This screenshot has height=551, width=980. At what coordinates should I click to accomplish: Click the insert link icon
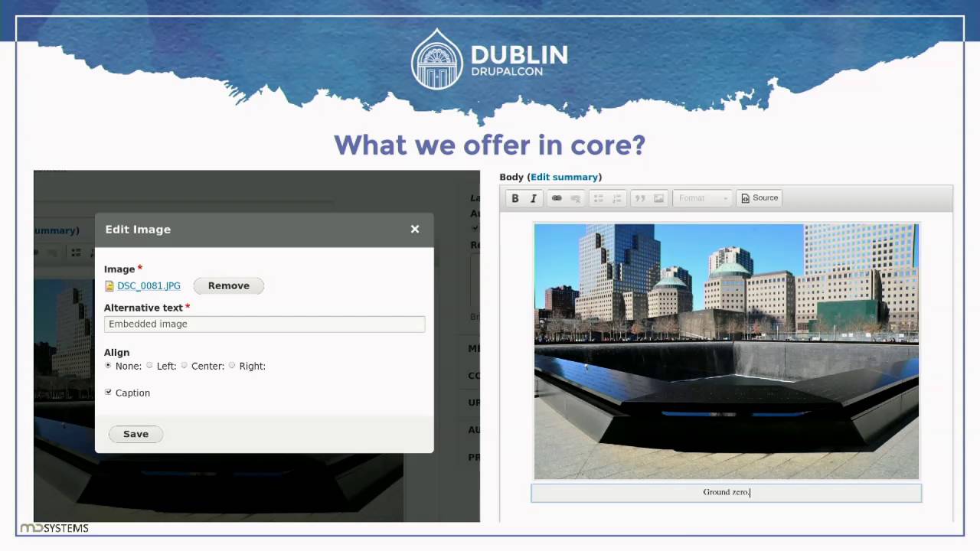pos(557,198)
